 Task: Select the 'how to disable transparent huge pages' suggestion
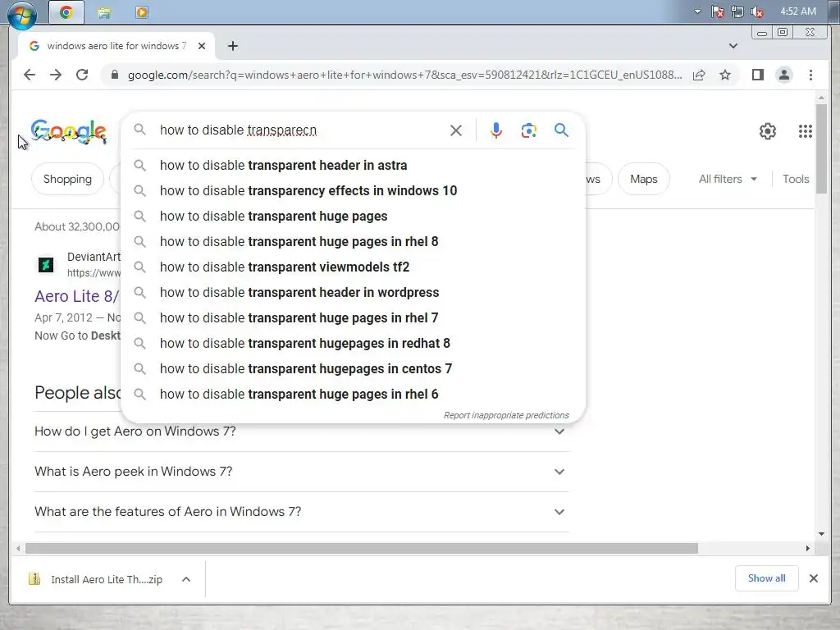[x=353, y=217]
